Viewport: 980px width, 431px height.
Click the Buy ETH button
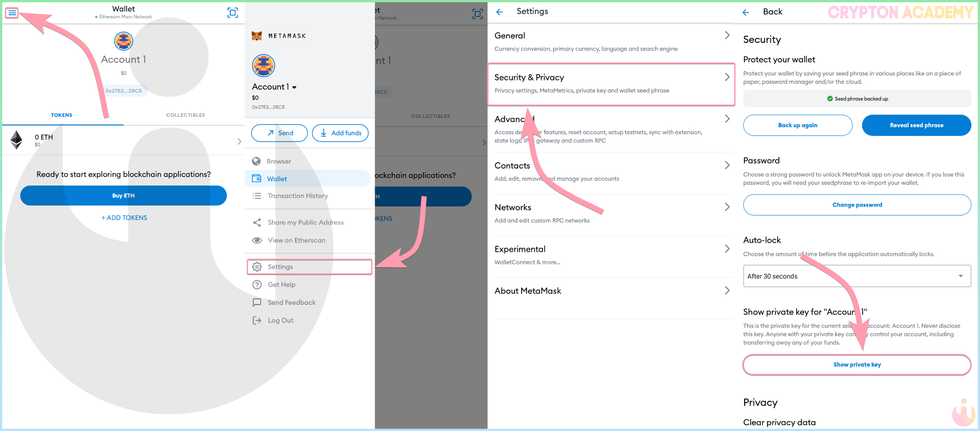tap(124, 195)
